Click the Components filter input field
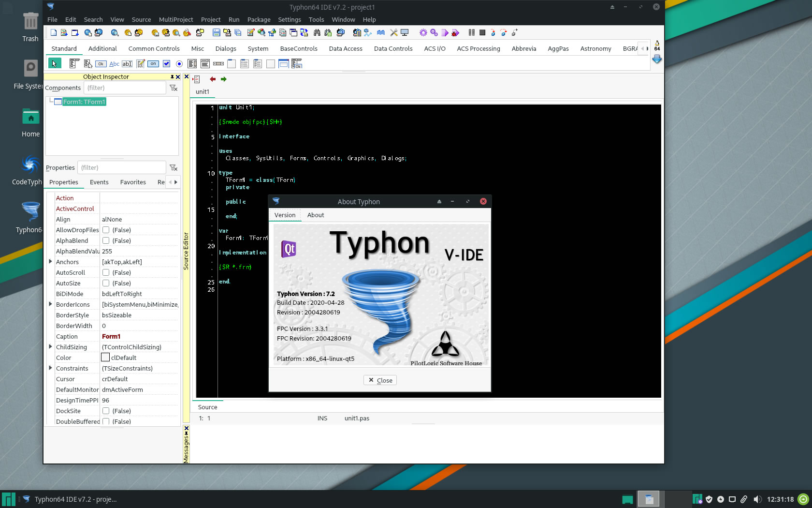 tap(125, 88)
